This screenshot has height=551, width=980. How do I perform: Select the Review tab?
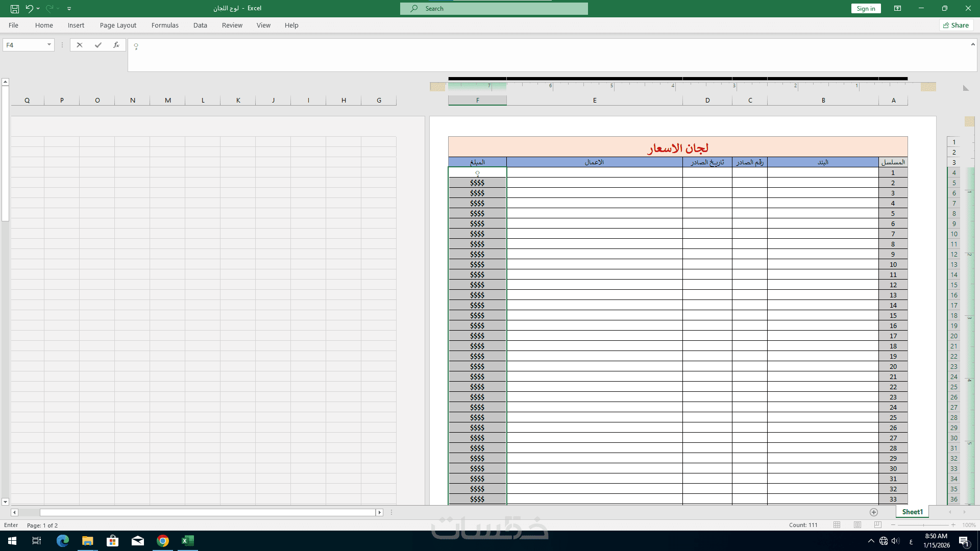(x=232, y=25)
